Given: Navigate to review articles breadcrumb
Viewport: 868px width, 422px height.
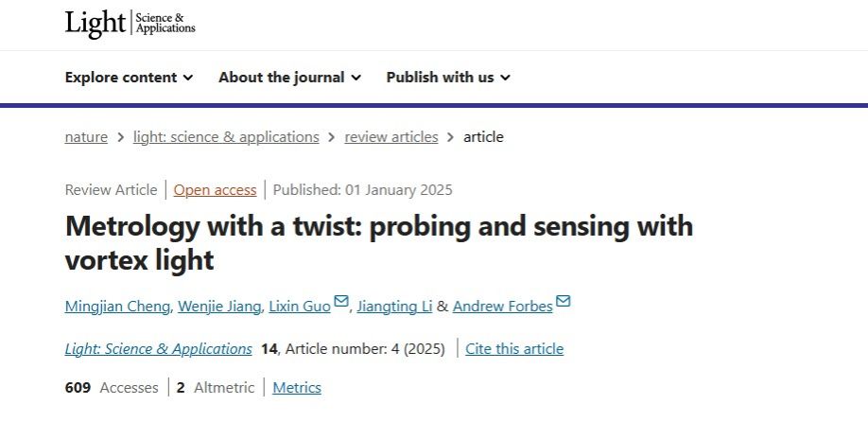Looking at the screenshot, I should pos(391,137).
